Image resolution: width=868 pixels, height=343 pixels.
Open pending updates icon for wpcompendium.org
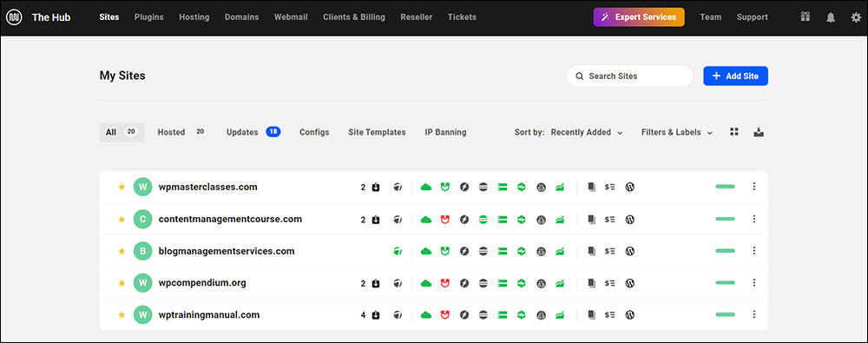point(376,283)
